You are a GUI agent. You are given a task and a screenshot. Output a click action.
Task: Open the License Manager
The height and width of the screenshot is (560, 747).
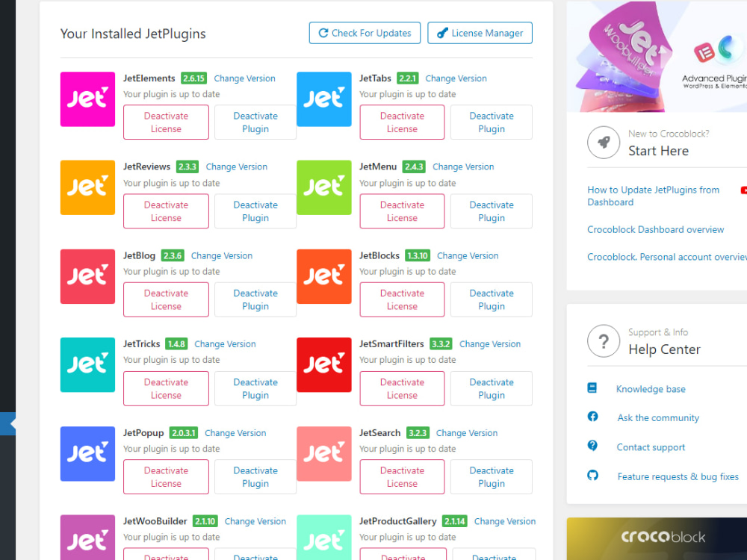click(x=480, y=33)
